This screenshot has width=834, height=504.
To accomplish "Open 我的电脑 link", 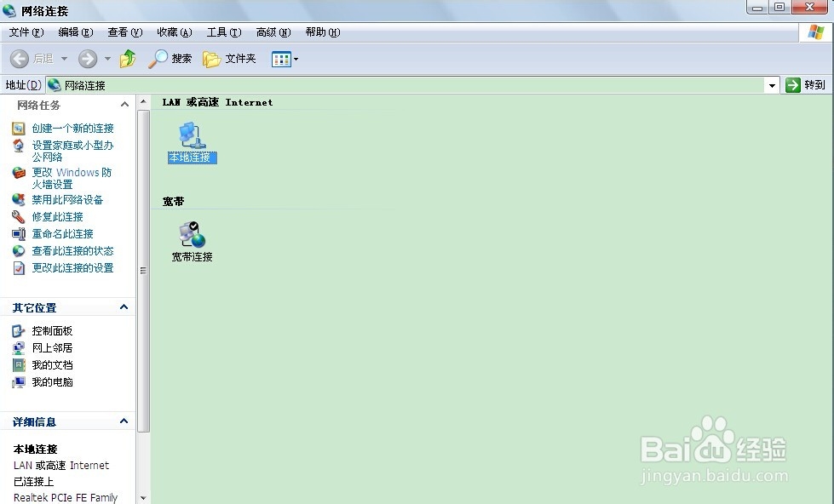I will (52, 382).
